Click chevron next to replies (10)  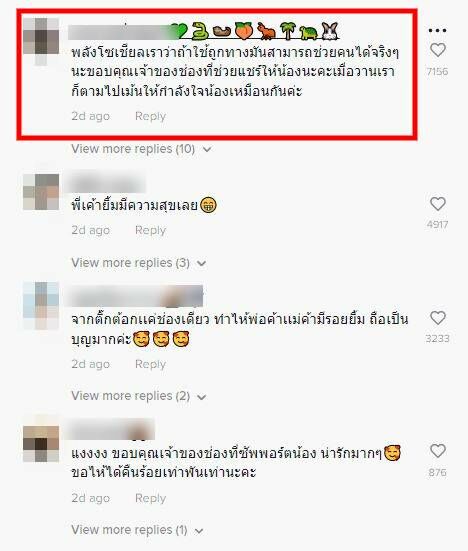[x=207, y=149]
